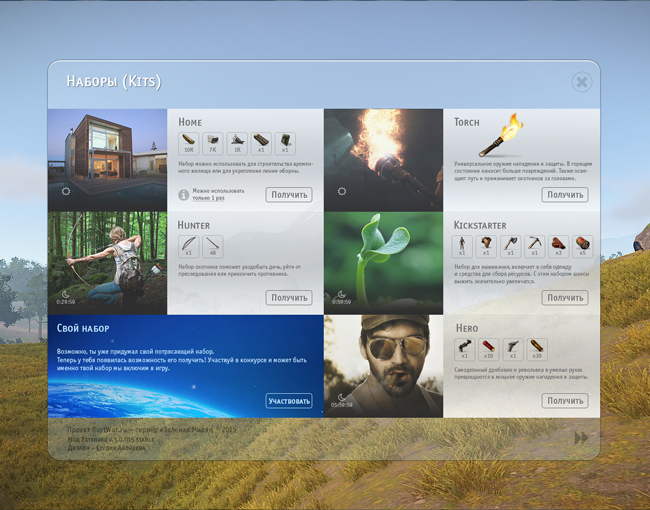Select the x1 shotgun item in Hero kit

[x=464, y=349]
